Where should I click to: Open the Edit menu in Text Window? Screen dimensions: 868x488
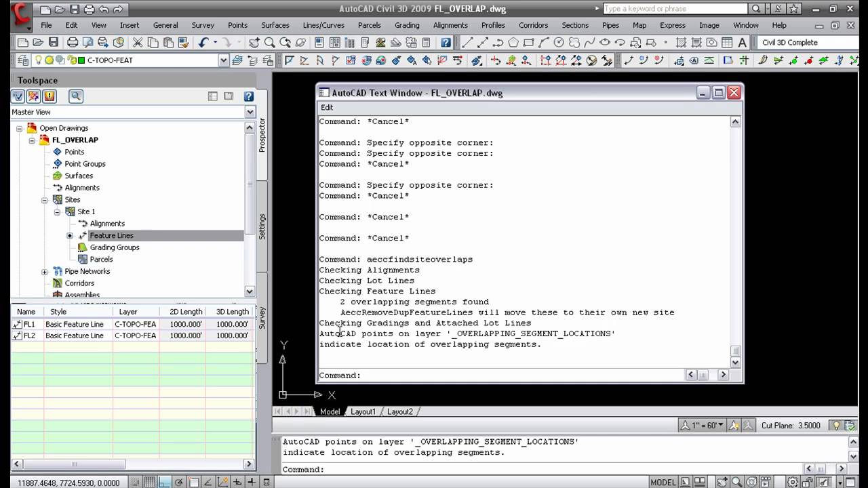pyautogui.click(x=327, y=107)
